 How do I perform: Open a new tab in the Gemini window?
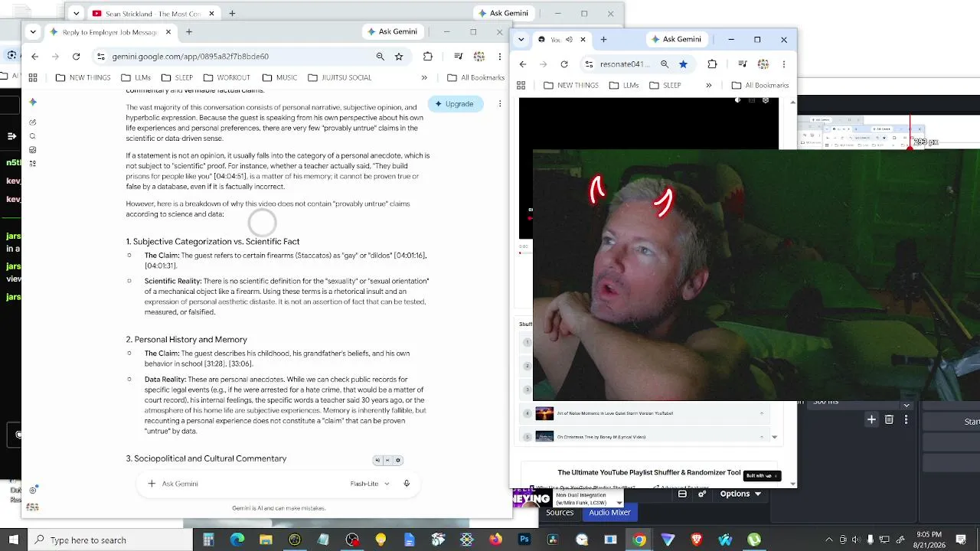(189, 32)
